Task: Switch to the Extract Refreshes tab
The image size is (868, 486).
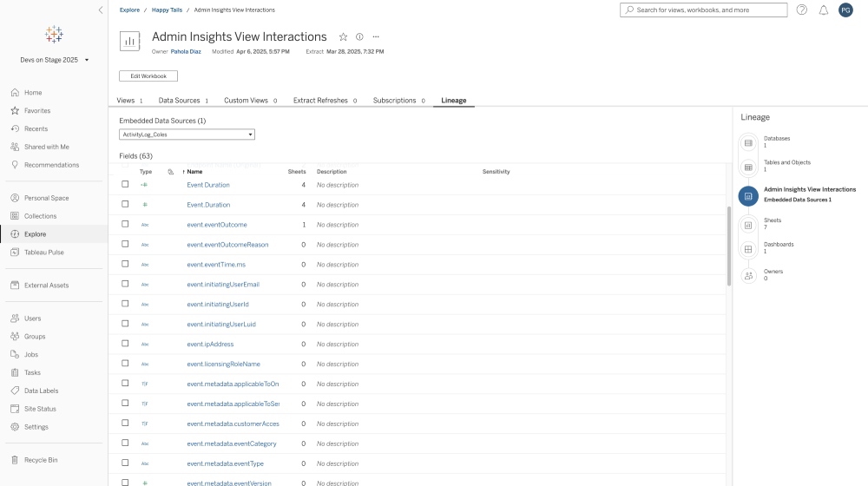Action: [x=324, y=101]
